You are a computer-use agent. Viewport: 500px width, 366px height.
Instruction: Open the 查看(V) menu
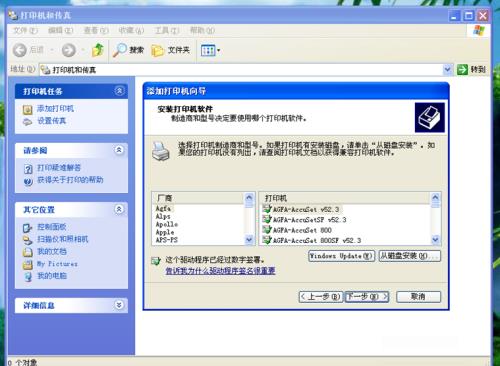(x=96, y=31)
